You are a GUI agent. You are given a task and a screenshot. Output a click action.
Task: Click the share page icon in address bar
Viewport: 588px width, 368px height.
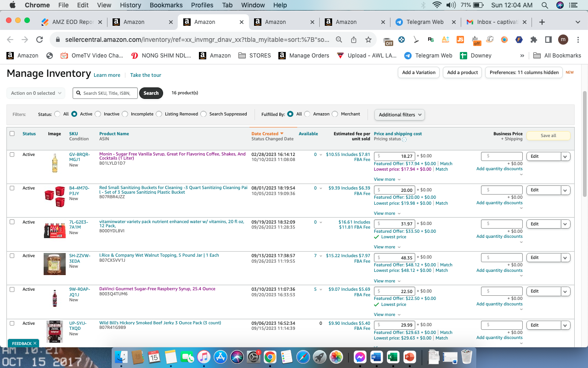(354, 40)
